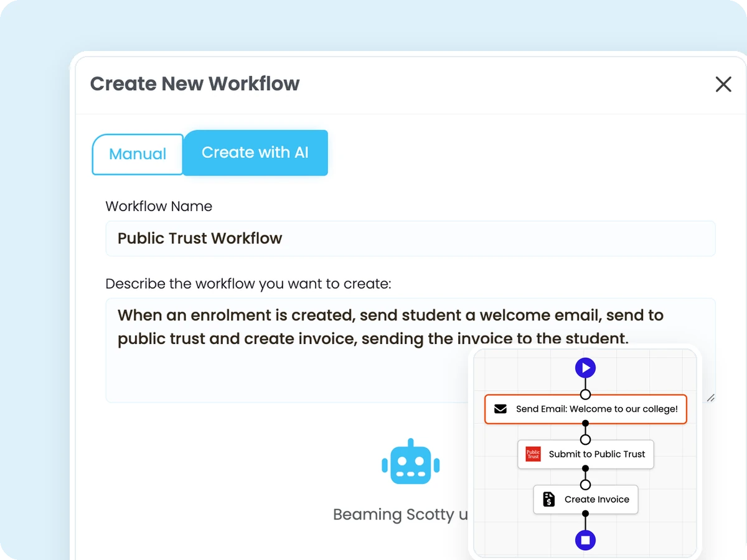Click the Workflow Name label
The image size is (747, 560).
pos(159,207)
